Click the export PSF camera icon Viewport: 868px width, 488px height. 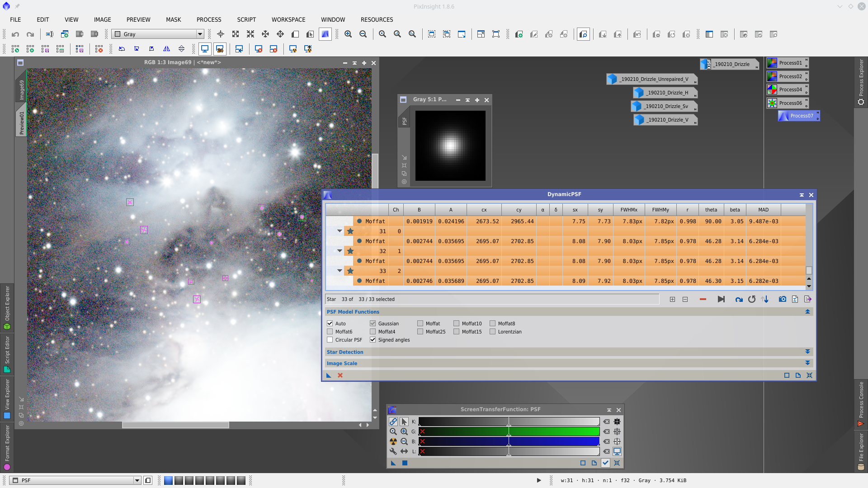(x=782, y=299)
